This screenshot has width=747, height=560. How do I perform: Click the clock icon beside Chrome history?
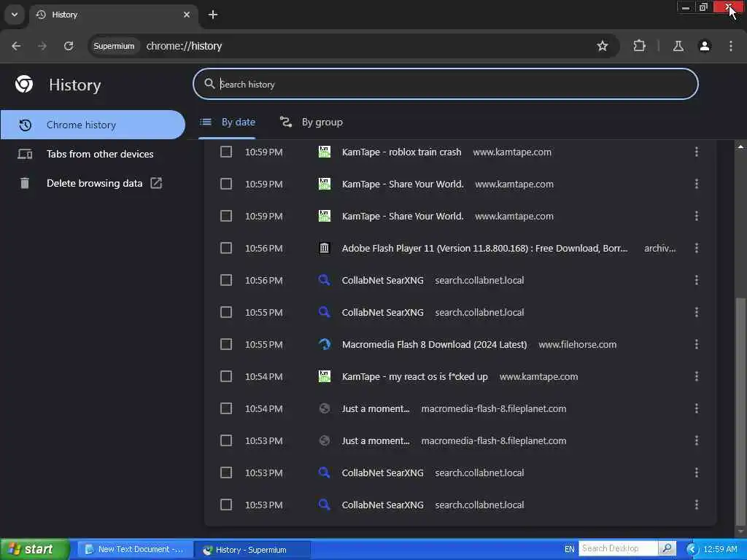click(26, 125)
